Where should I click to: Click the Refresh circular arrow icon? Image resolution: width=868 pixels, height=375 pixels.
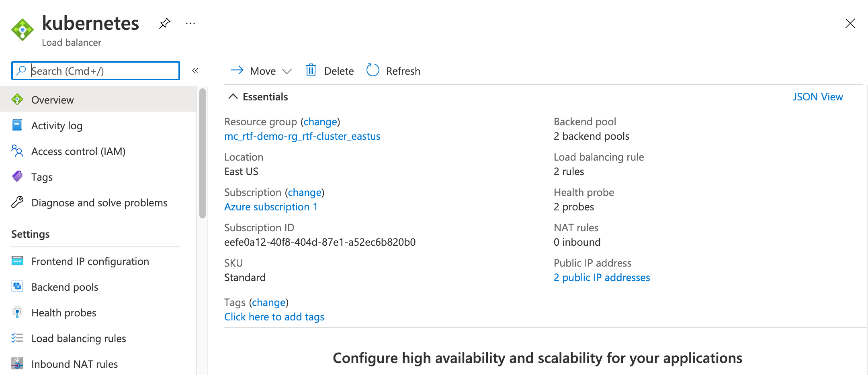click(x=373, y=70)
